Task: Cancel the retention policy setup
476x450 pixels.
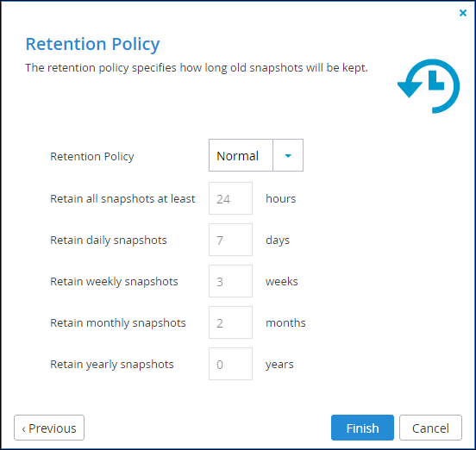Action: point(430,428)
